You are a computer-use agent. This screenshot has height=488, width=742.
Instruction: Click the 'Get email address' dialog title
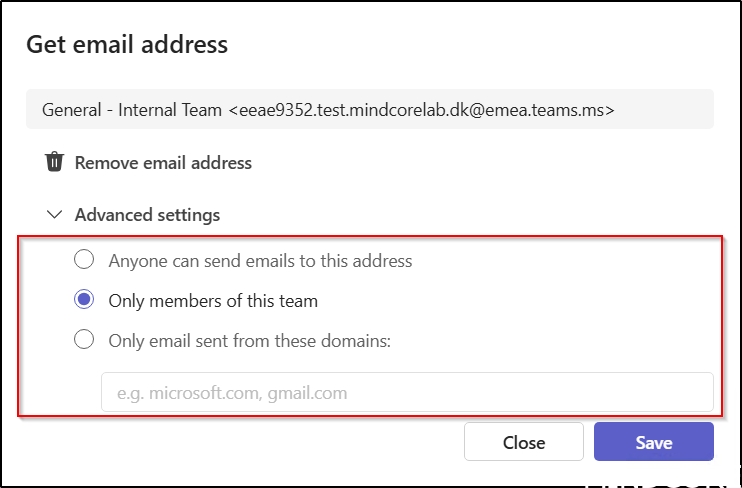tap(127, 44)
